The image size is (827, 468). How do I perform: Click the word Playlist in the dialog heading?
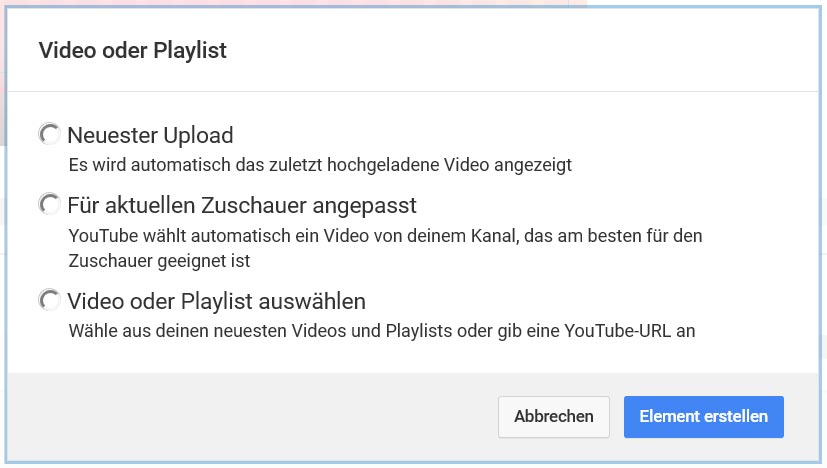(x=192, y=50)
